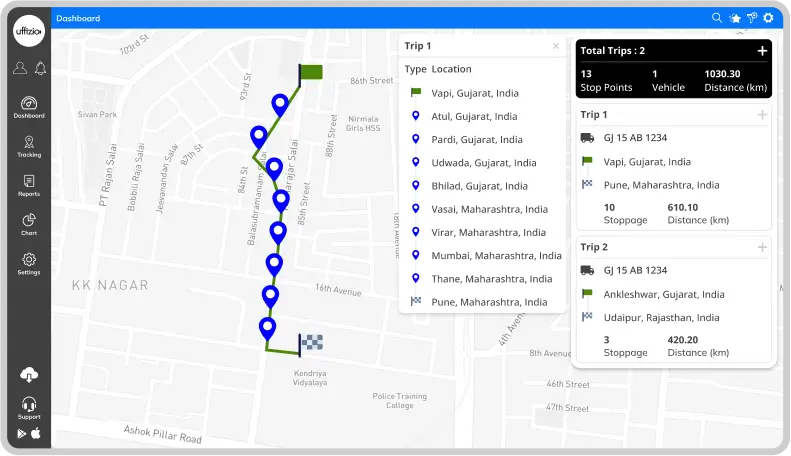Open the gear settings icon in header

tap(768, 18)
